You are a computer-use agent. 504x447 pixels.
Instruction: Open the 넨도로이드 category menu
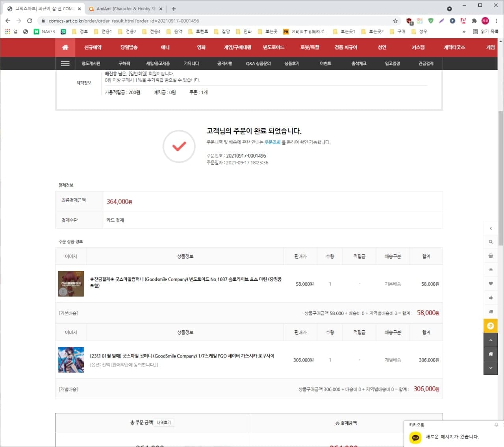point(273,47)
